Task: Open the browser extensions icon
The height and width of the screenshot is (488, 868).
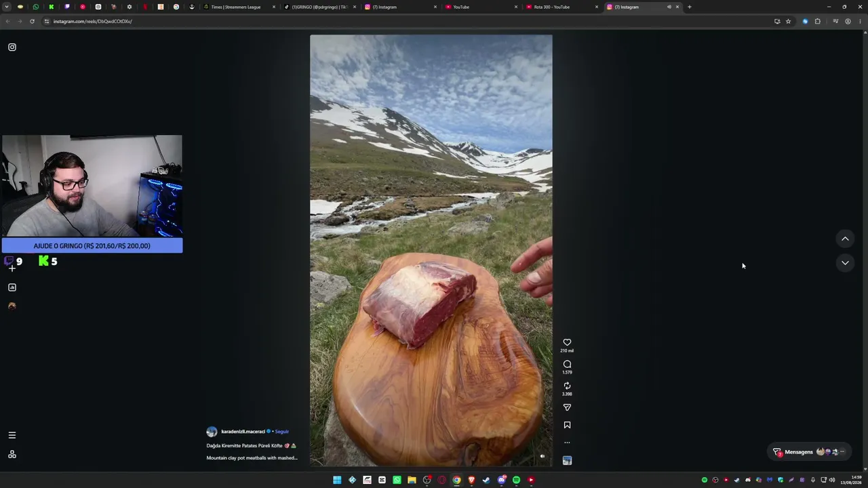Action: 817,21
